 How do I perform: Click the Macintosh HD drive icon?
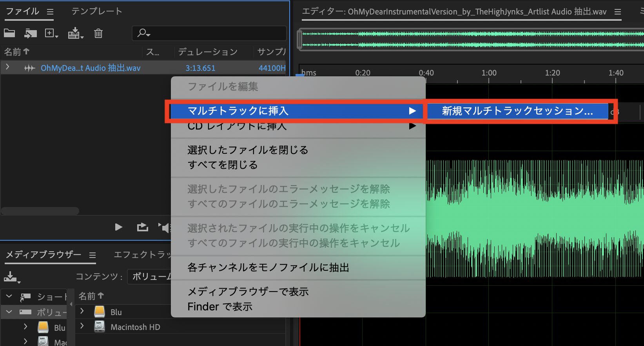pos(100,326)
